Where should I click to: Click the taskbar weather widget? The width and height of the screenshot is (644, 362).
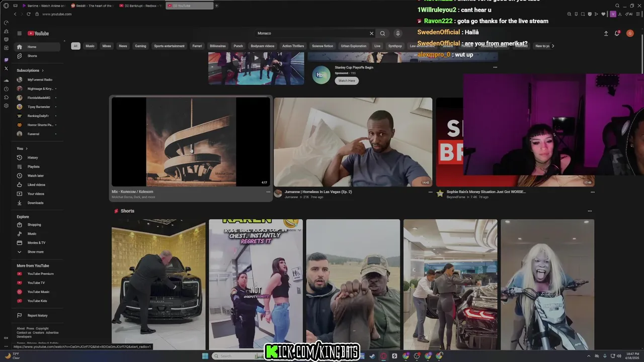tap(13, 355)
